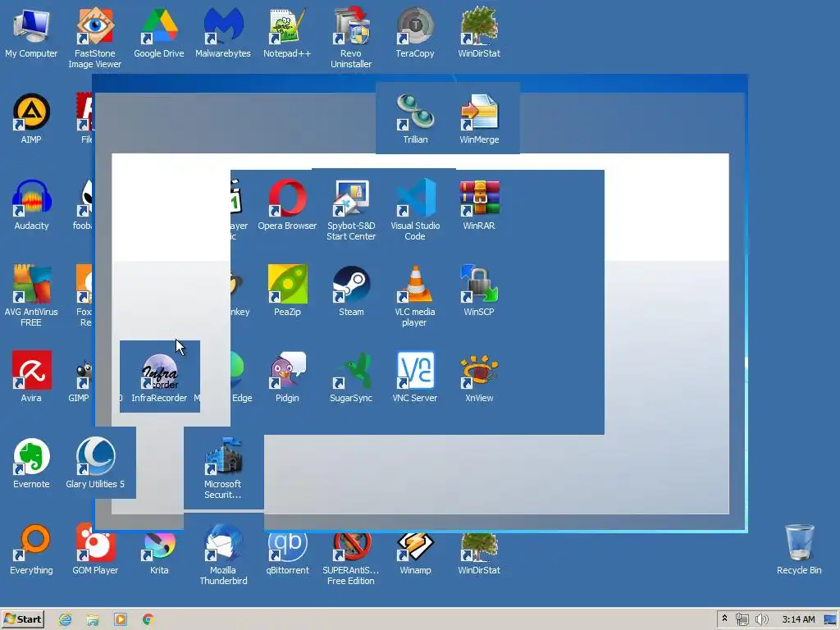Click the WinMerge desktop icon
The image size is (840, 630).
479,118
